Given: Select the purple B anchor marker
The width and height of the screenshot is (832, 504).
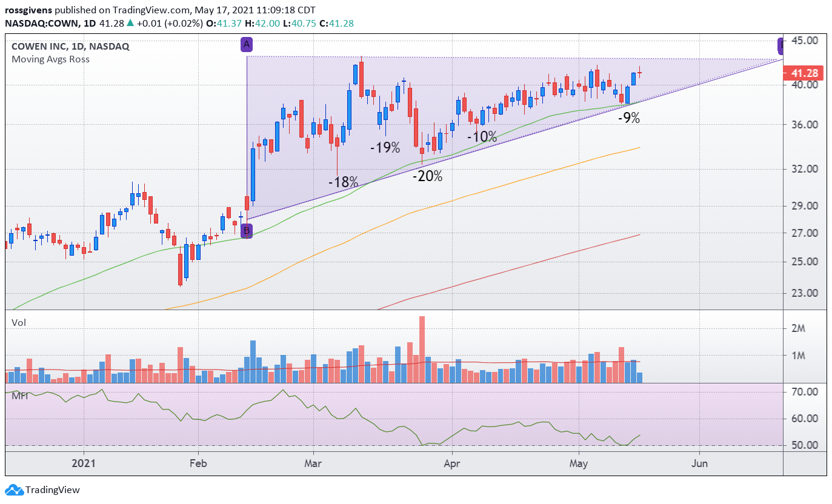Looking at the screenshot, I should tap(246, 230).
